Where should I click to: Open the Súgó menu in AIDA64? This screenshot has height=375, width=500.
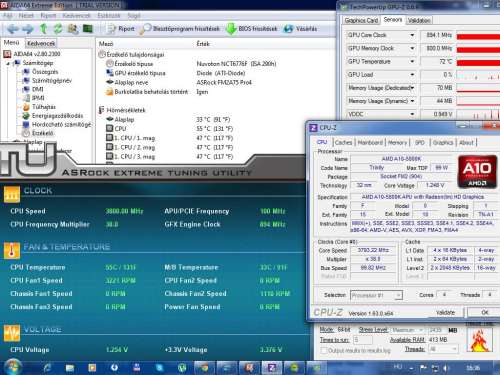(x=134, y=15)
